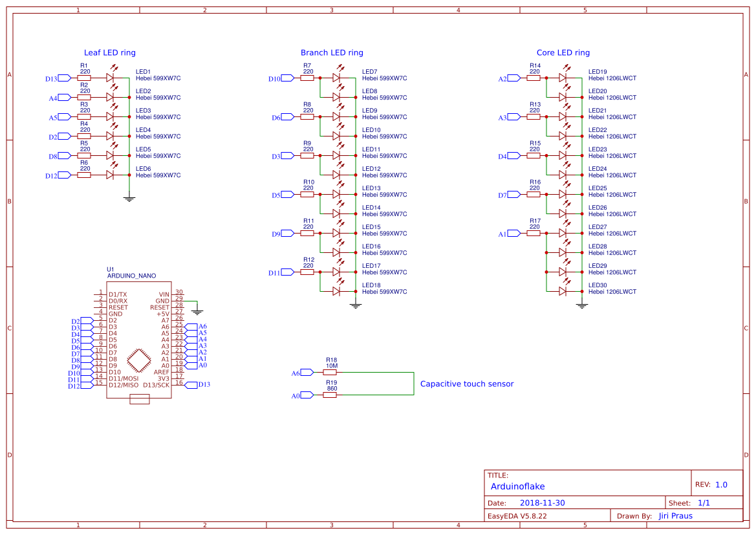The height and width of the screenshot is (535, 756).
Task: Click the ARDUINO_NANO component label
Action: tap(131, 276)
